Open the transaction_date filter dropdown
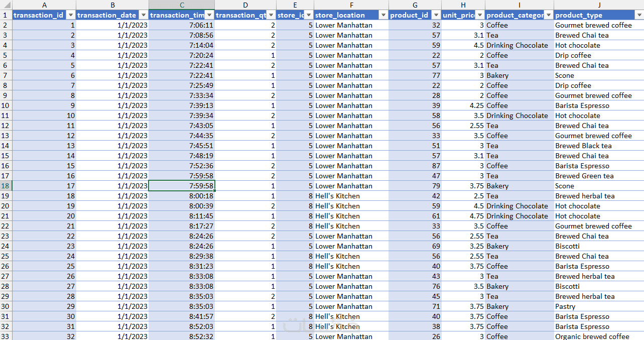Image resolution: width=644 pixels, height=340 pixels. (x=143, y=15)
